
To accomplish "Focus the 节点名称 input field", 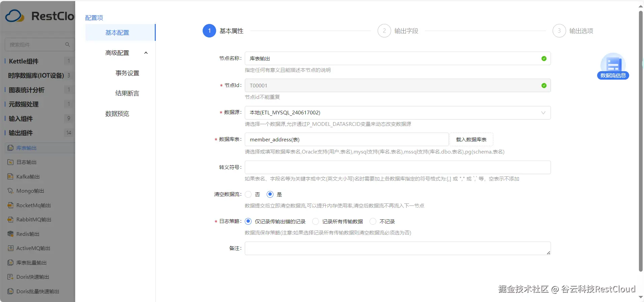I will (398, 58).
